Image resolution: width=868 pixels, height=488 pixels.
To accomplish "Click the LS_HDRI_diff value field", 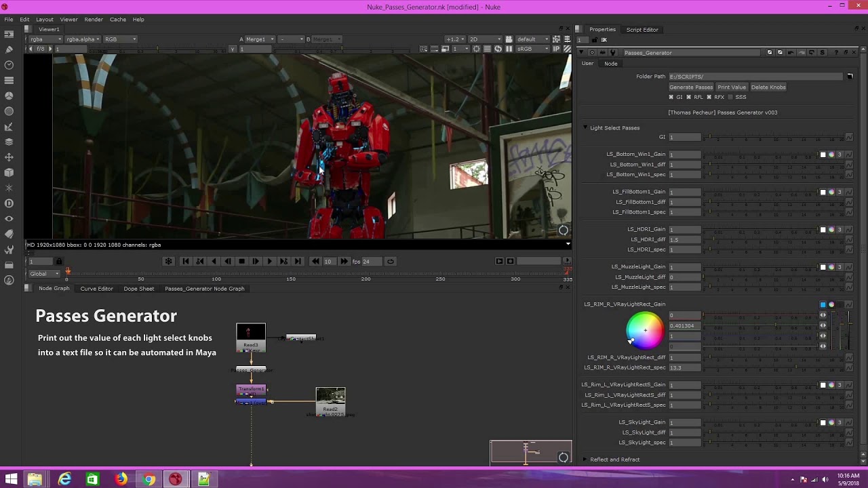I will point(684,239).
